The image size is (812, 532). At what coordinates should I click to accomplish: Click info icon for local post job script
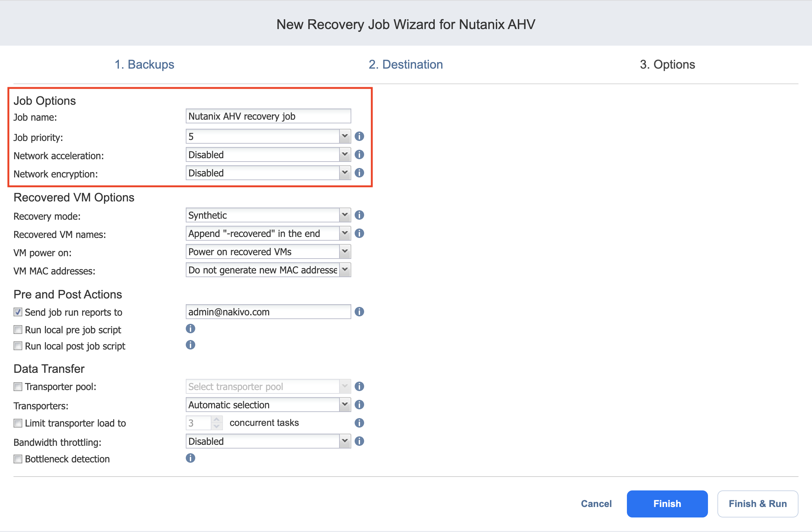point(191,345)
